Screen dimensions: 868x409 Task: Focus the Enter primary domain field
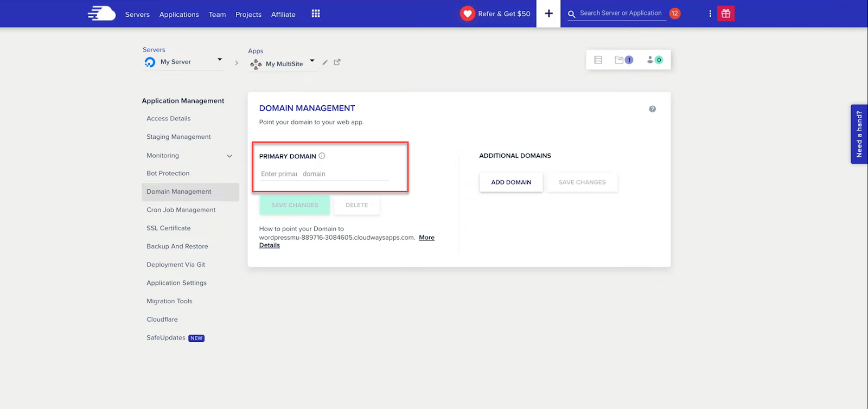point(324,174)
